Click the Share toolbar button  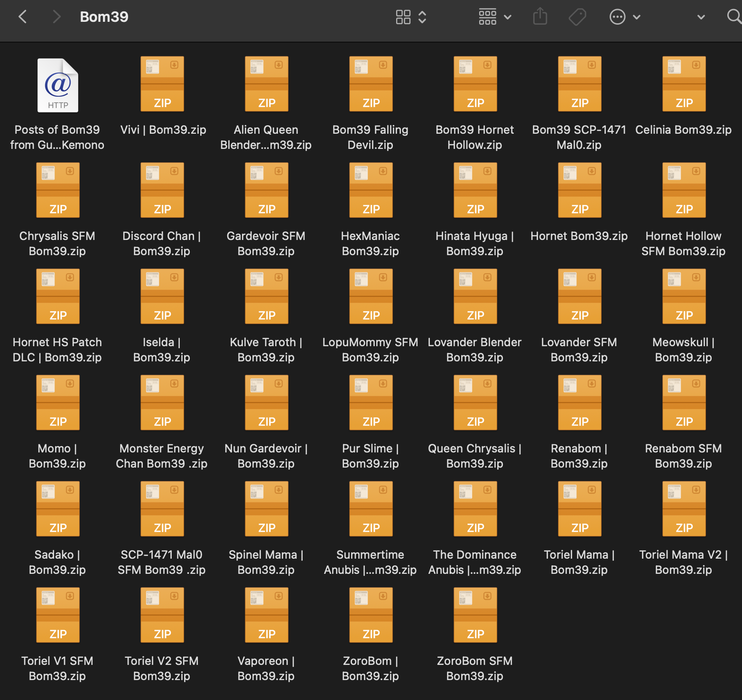point(540,17)
